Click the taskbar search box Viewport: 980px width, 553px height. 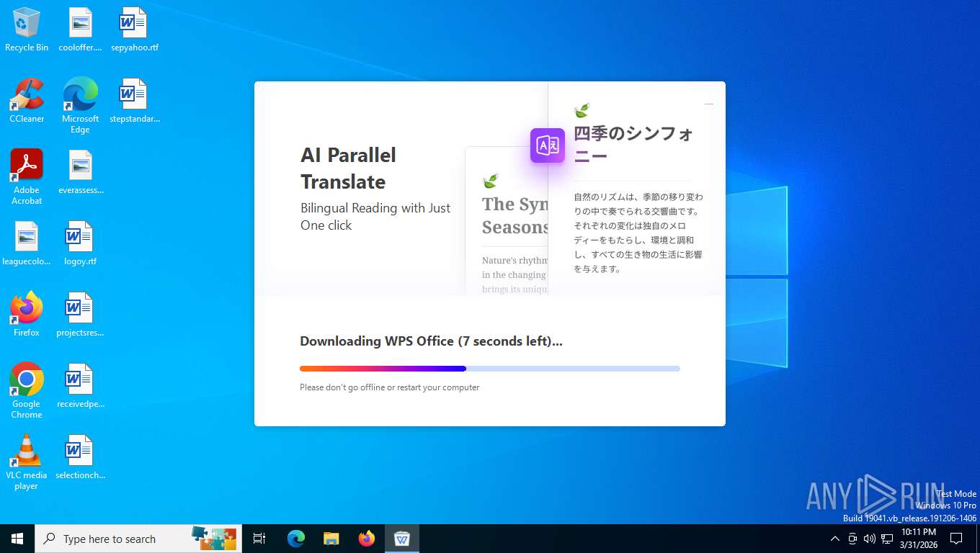138,539
